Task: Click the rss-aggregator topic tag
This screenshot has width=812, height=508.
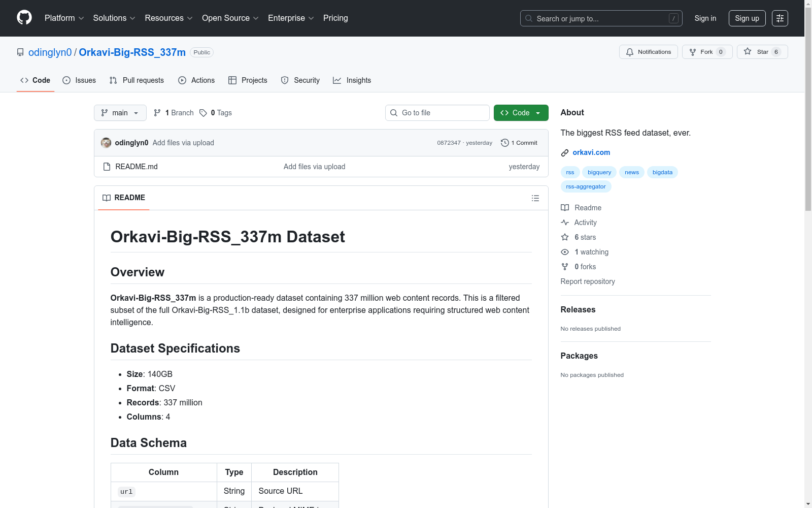Action: point(586,186)
